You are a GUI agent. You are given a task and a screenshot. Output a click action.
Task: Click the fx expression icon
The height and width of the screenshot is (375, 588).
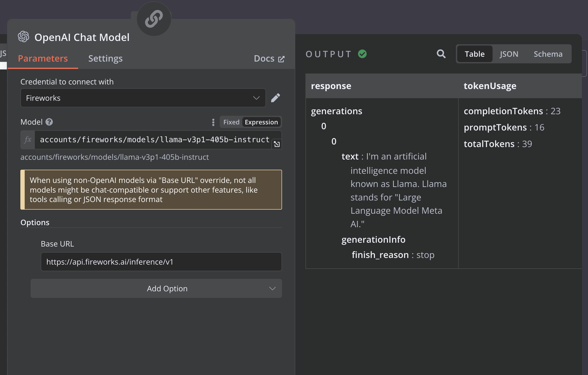[28, 140]
